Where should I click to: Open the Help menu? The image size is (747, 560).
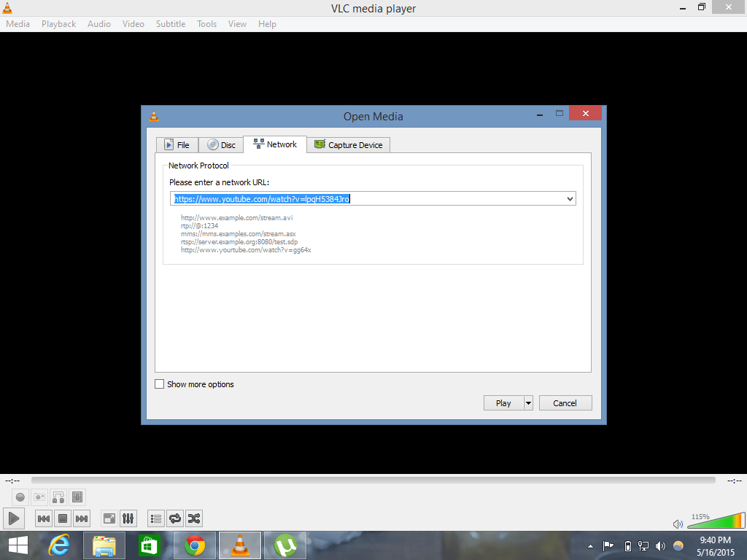coord(267,24)
